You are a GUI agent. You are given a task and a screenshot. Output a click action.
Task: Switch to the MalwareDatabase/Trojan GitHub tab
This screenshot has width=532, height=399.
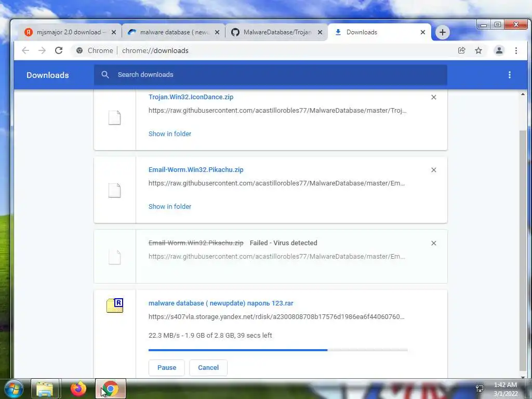pos(276,32)
